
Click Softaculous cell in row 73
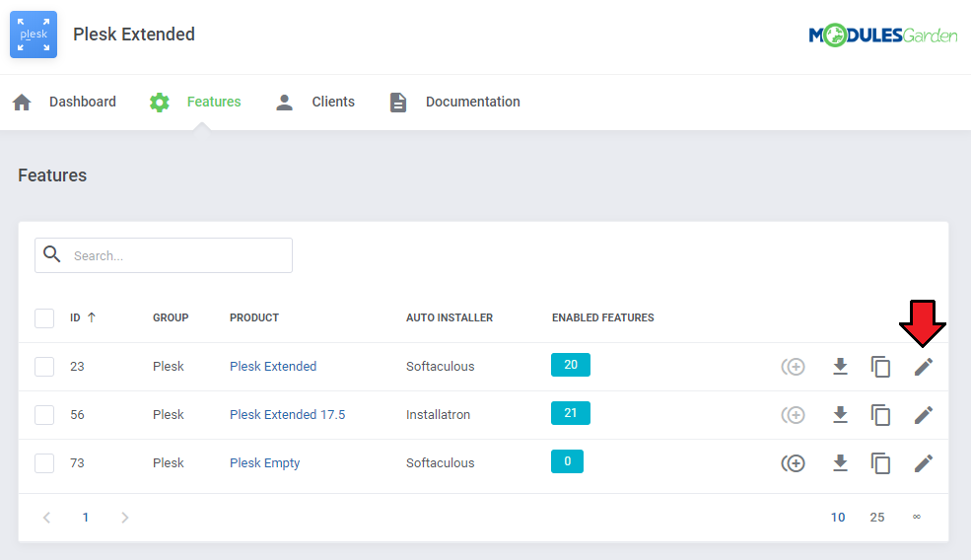[x=441, y=462]
